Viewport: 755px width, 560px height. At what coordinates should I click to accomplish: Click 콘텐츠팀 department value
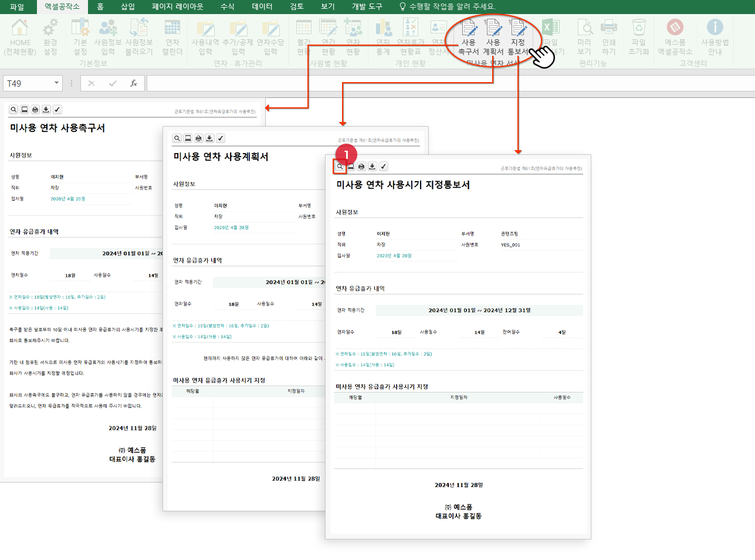(x=509, y=234)
